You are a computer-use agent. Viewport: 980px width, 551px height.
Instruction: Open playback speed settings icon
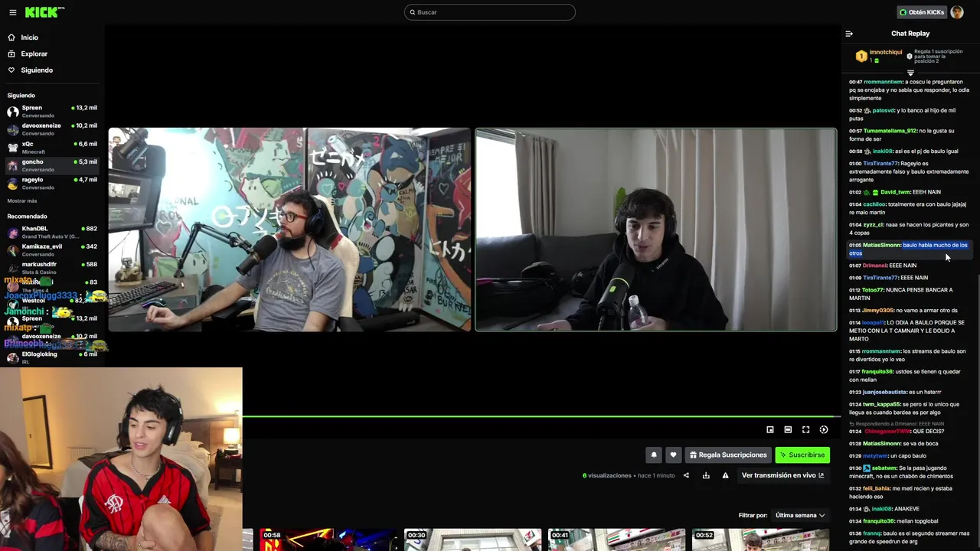[824, 430]
